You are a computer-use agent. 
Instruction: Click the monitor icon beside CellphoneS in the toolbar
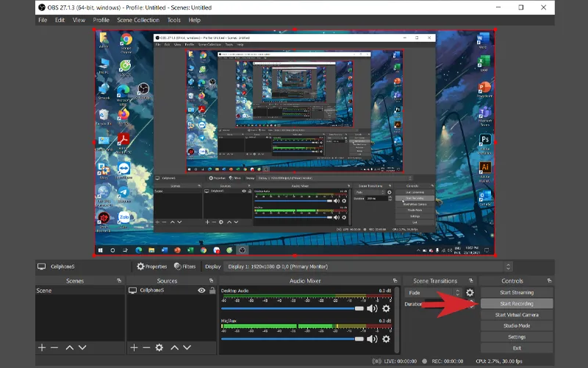click(42, 266)
